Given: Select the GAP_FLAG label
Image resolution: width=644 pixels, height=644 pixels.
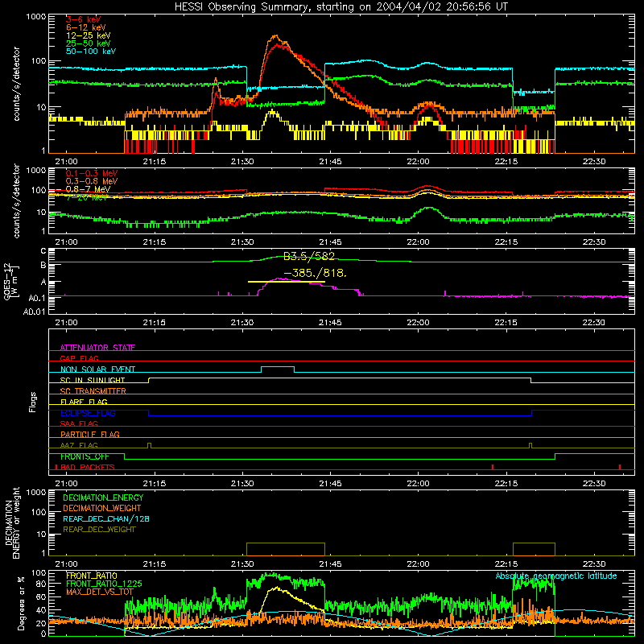Looking at the screenshot, I should pos(79,358).
